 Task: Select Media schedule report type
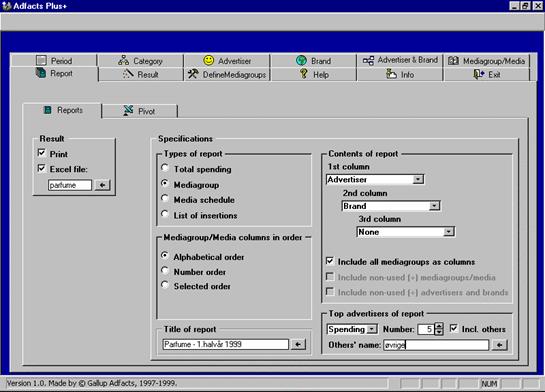[x=165, y=199]
